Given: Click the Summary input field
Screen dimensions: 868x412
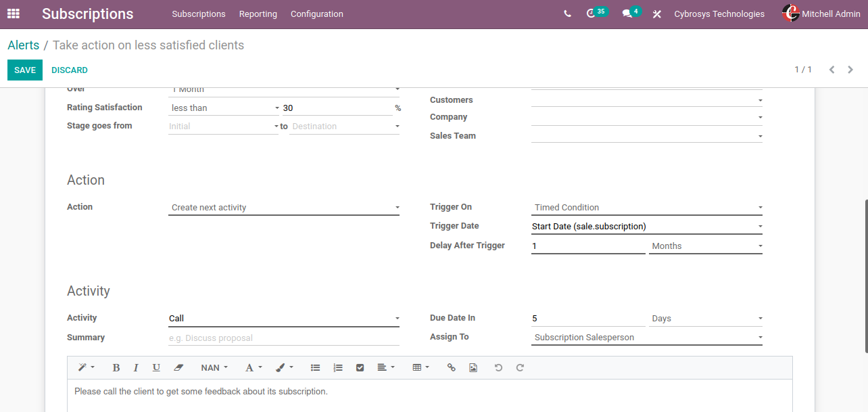Looking at the screenshot, I should (x=284, y=338).
